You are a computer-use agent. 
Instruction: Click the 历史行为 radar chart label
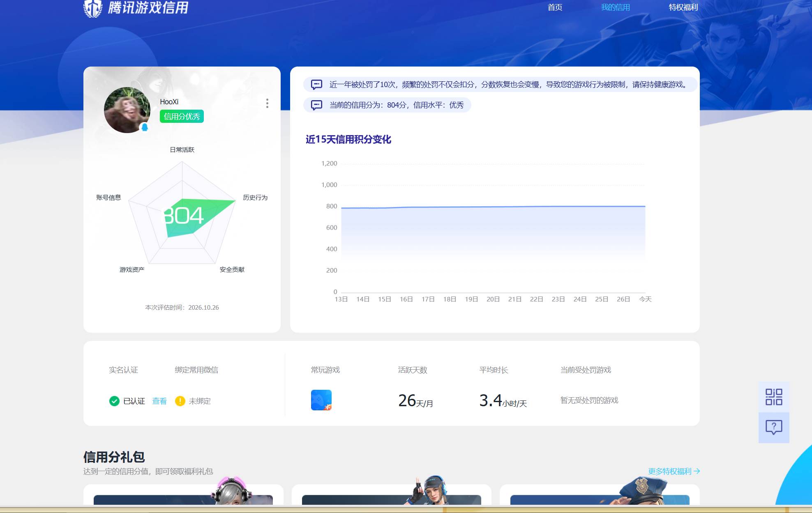tap(255, 198)
